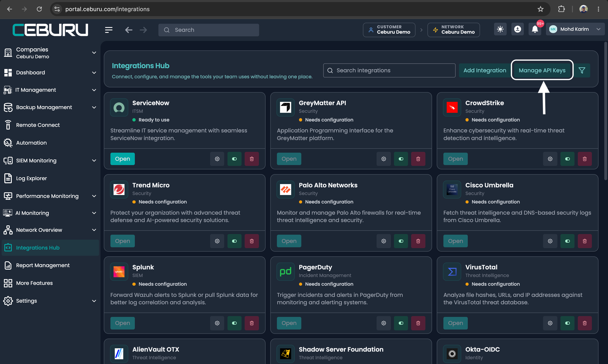Viewport: 608px width, 364px height.
Task: Collapse the sidebar with hamburger icon
Action: point(109,30)
